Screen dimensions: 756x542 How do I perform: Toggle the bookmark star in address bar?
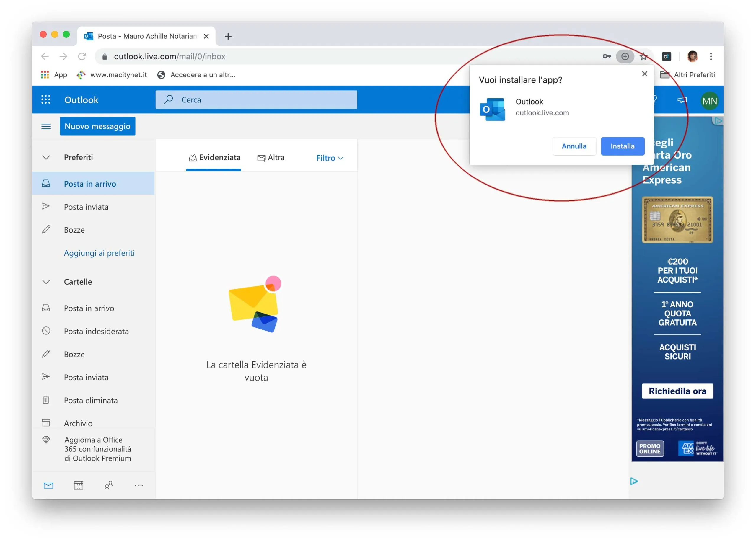(644, 56)
